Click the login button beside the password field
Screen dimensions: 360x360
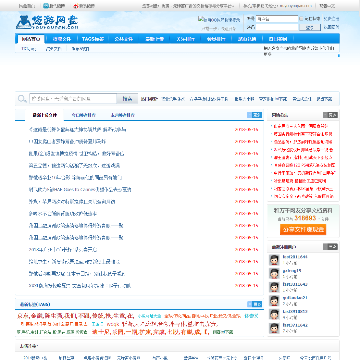(310, 28)
